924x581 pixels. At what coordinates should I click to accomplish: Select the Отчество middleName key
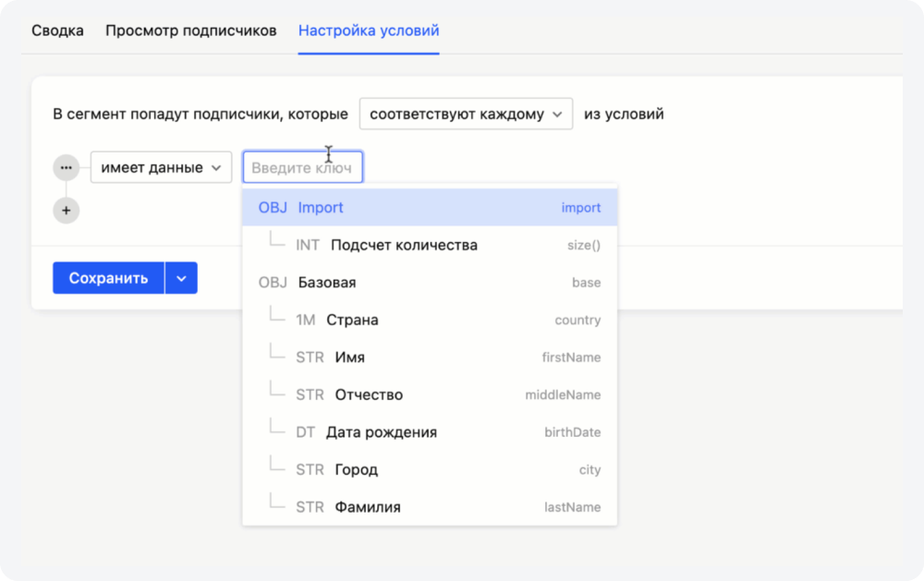coord(368,395)
